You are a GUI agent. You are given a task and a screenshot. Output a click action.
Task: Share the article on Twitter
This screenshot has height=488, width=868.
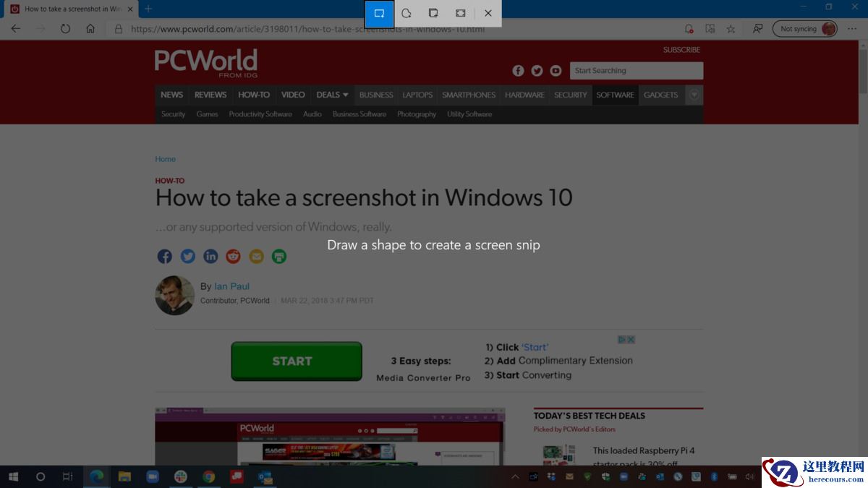click(x=187, y=256)
